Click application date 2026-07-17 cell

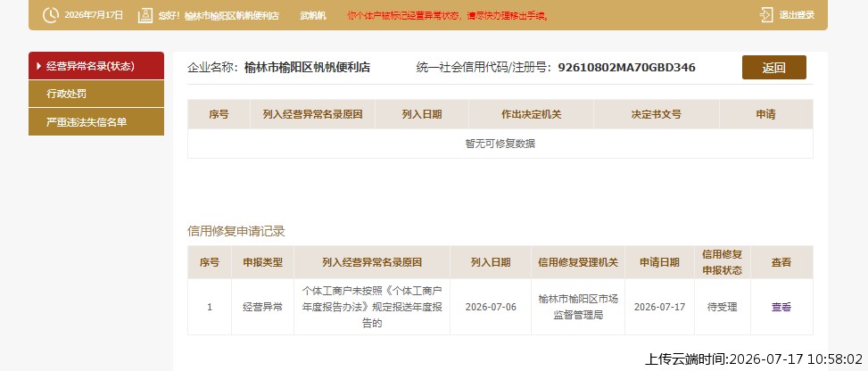coord(659,307)
